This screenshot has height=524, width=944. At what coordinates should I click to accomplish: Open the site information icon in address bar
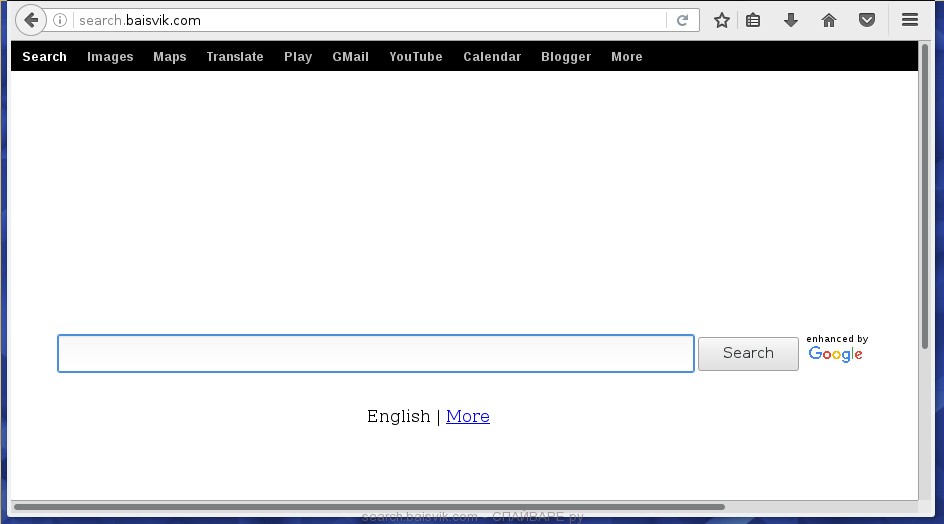pos(61,20)
